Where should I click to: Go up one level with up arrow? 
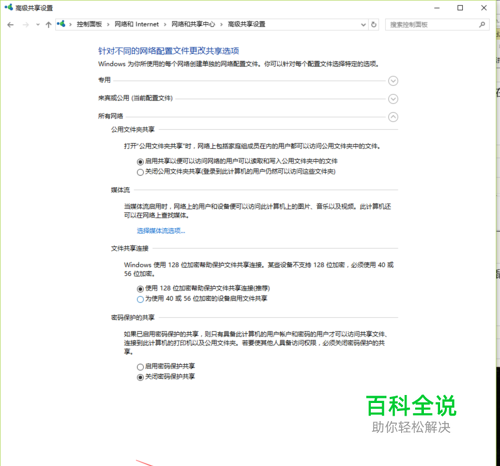click(49, 25)
